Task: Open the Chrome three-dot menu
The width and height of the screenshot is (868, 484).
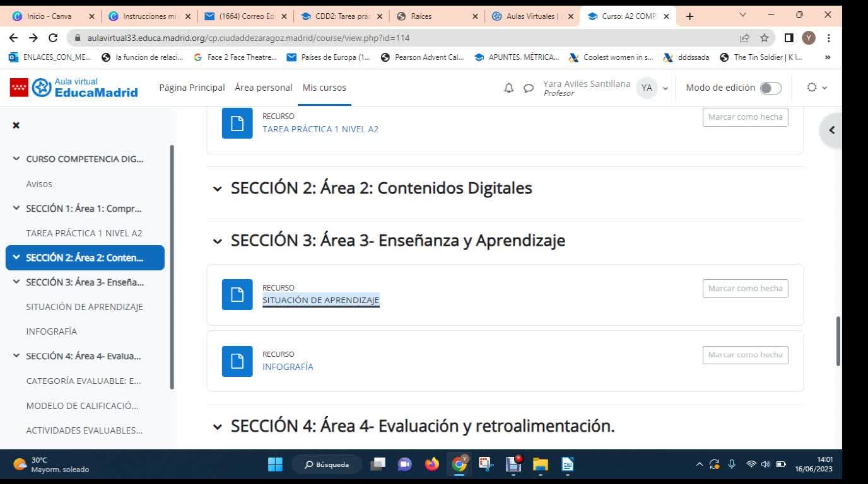Action: (x=828, y=38)
